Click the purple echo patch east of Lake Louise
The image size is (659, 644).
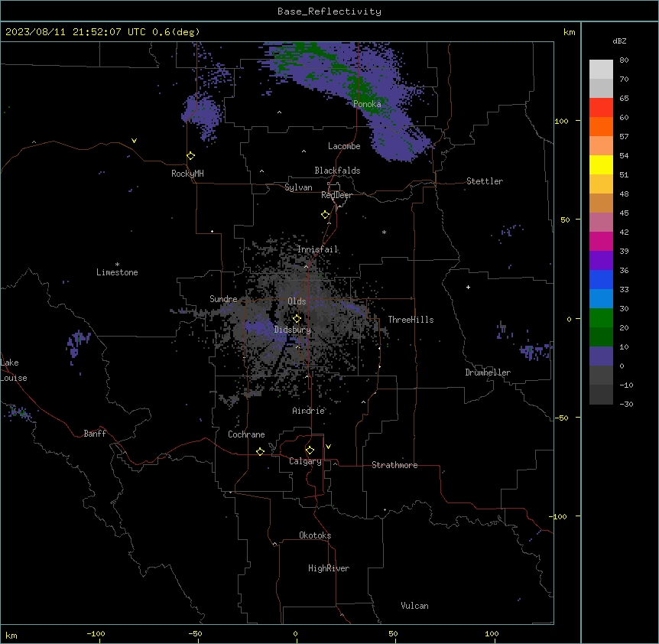pyautogui.click(x=77, y=343)
